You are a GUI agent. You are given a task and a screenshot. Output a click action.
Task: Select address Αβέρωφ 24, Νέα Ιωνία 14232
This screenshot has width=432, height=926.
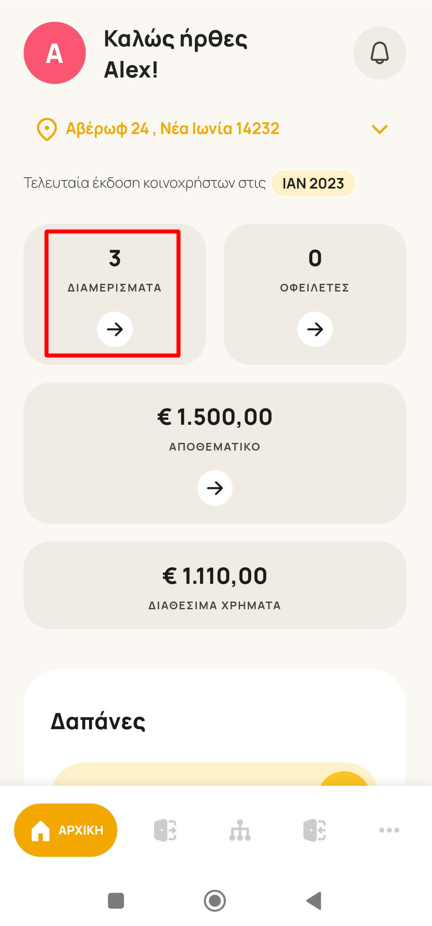(x=172, y=128)
